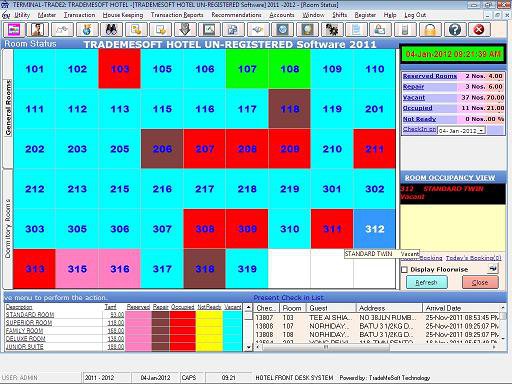
Task: Click the mobile phone toolbar icon
Action: [405, 30]
